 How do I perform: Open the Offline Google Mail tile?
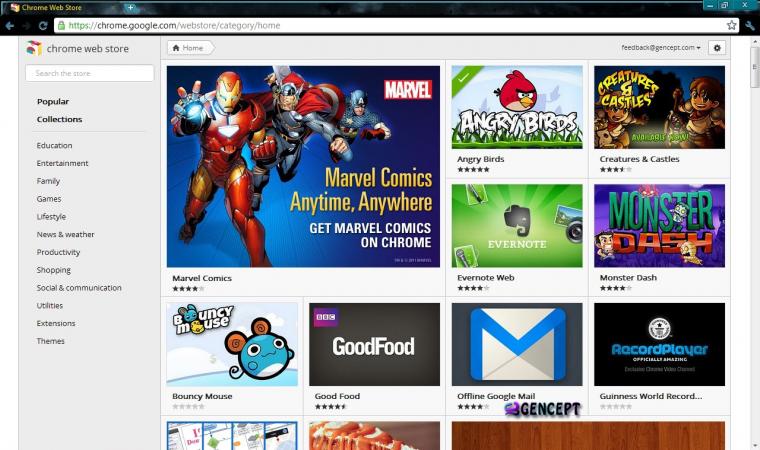[x=517, y=344]
